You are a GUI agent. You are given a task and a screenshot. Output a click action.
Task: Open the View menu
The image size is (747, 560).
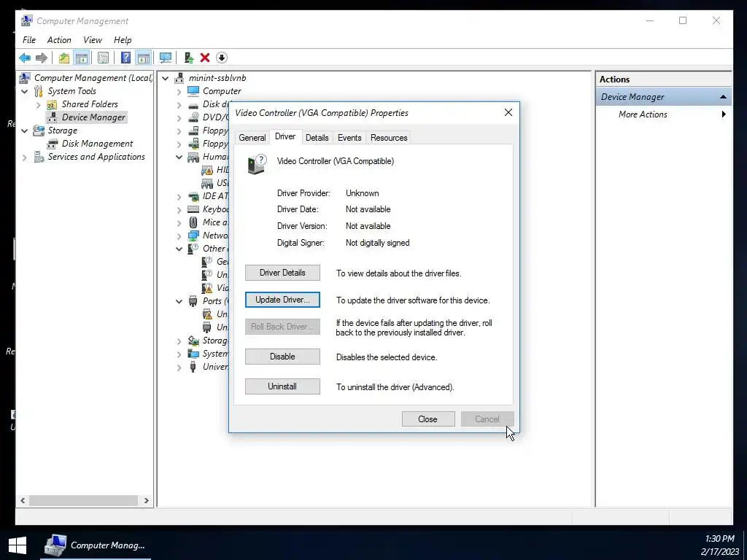(93, 40)
